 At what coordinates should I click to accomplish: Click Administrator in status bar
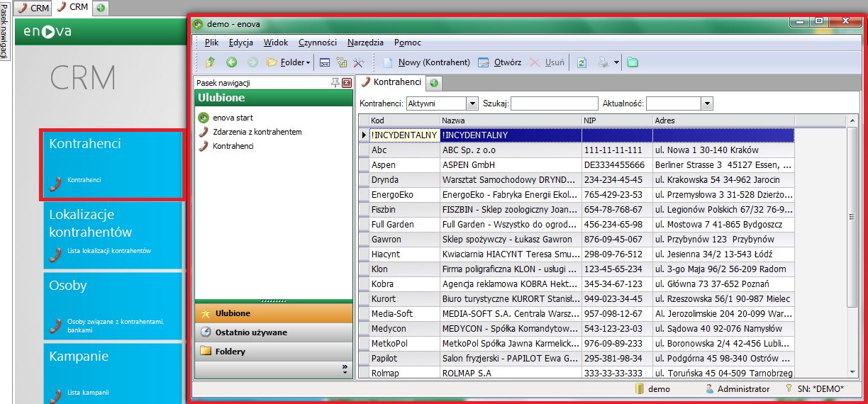click(x=737, y=388)
